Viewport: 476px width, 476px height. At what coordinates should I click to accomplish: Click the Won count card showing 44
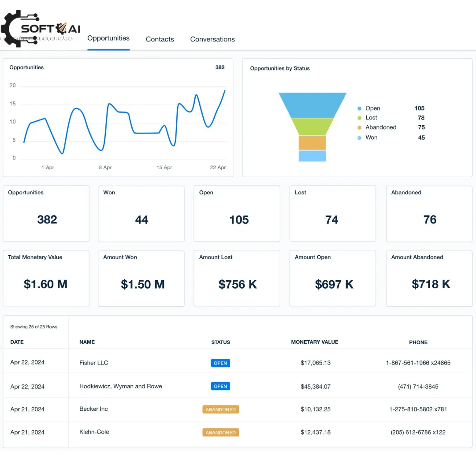pos(141,214)
